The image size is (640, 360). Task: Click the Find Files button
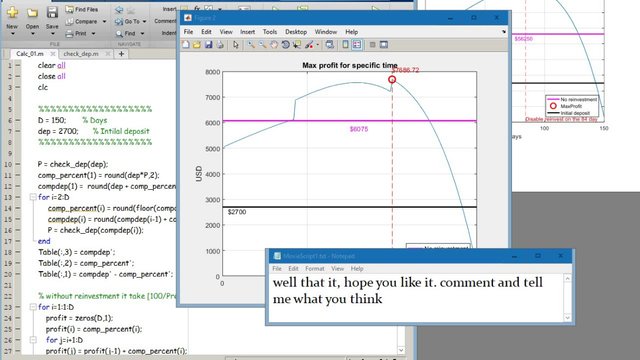tap(82, 9)
